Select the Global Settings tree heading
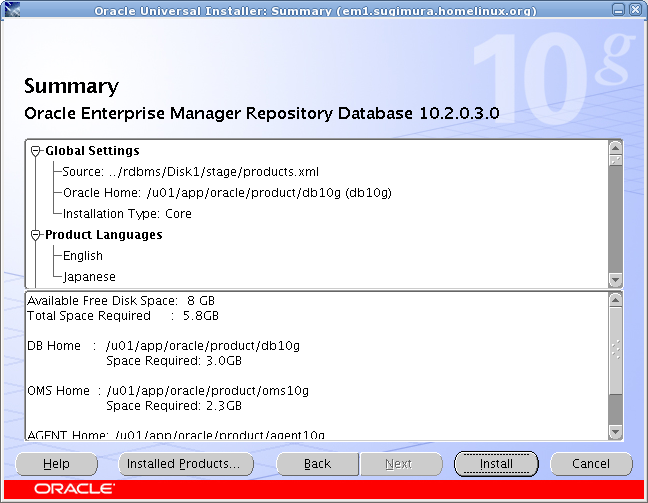648x503 pixels. [x=92, y=150]
